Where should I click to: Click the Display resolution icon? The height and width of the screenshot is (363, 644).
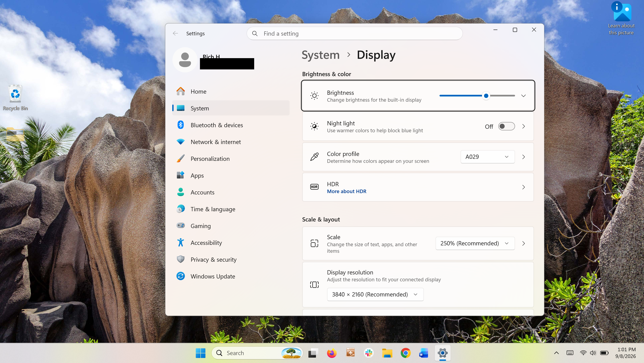314,285
